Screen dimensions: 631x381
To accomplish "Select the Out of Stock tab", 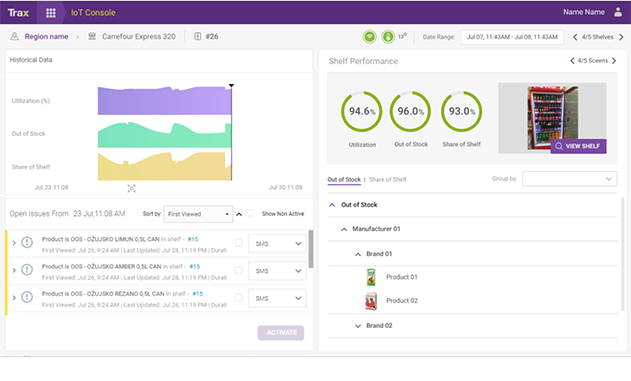I will pyautogui.click(x=344, y=179).
